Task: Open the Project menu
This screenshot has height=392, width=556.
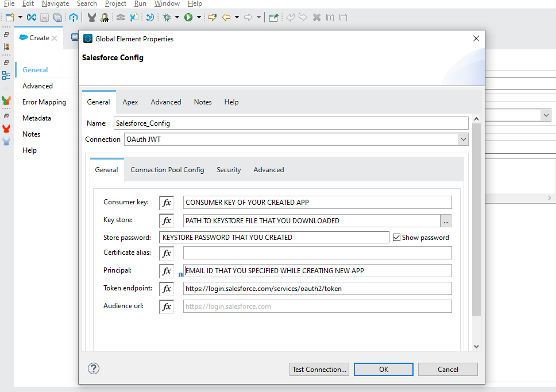Action: coord(115,3)
